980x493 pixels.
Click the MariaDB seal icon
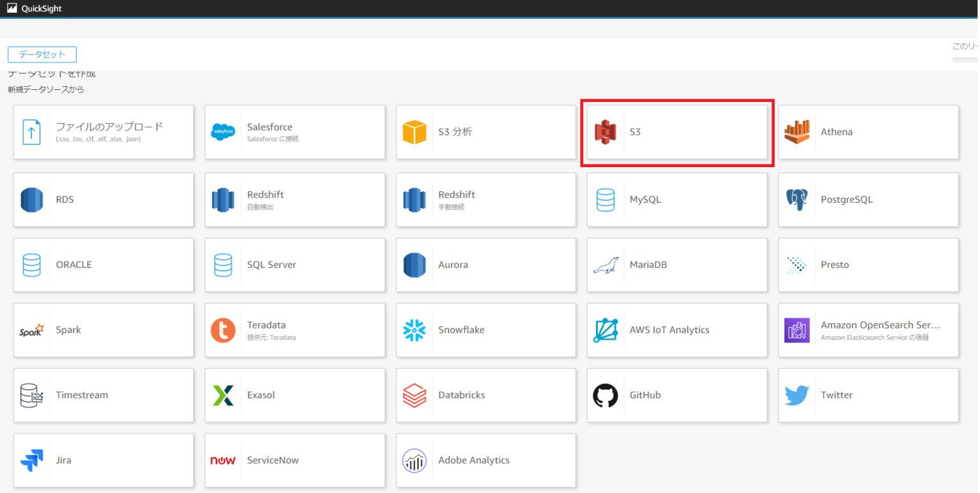(x=605, y=265)
